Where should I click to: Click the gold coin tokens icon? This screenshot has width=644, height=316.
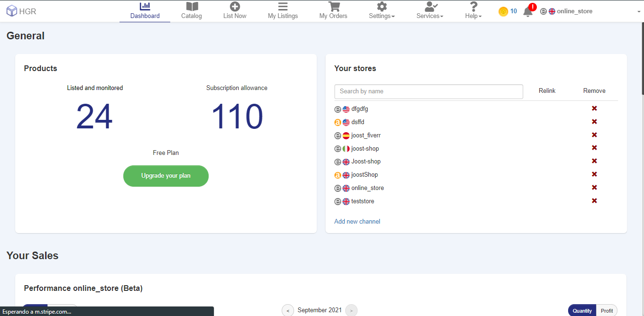[x=503, y=11]
